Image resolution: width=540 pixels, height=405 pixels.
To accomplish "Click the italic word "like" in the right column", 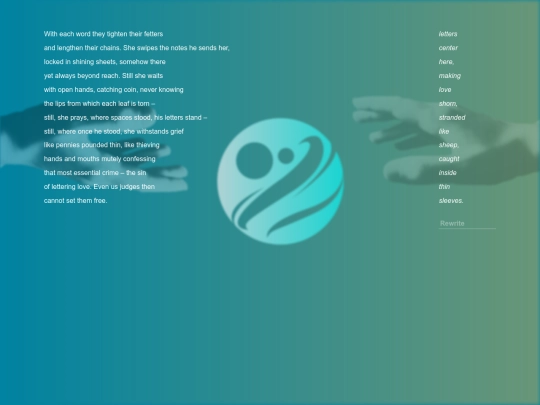I will tap(444, 131).
